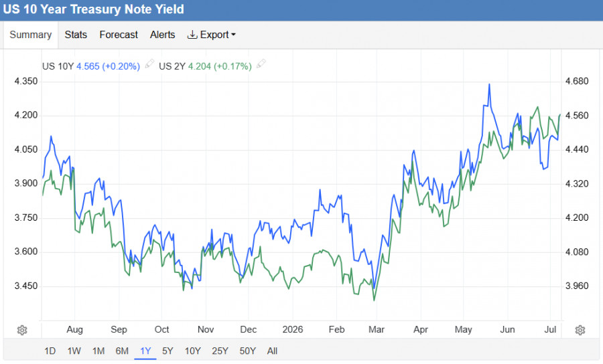Click the US 10 Year Treasury Note Yield title

[93, 9]
